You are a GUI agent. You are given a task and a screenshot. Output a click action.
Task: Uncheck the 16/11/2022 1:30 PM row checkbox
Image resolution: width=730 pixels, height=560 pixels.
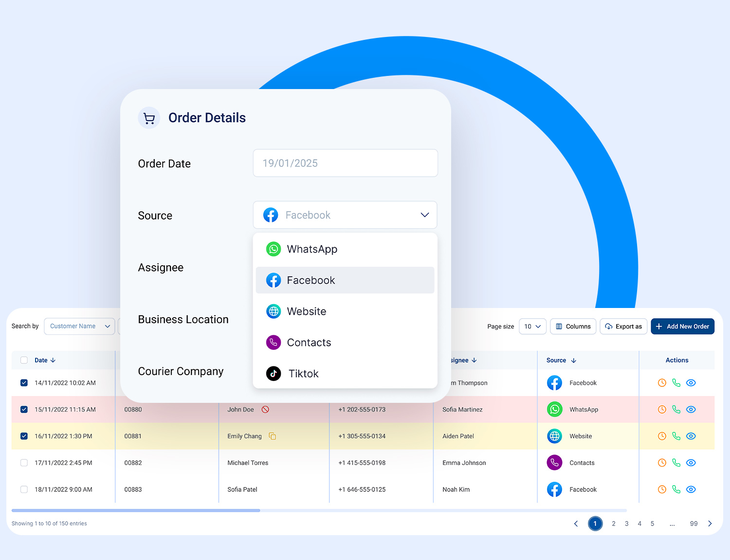[24, 436]
